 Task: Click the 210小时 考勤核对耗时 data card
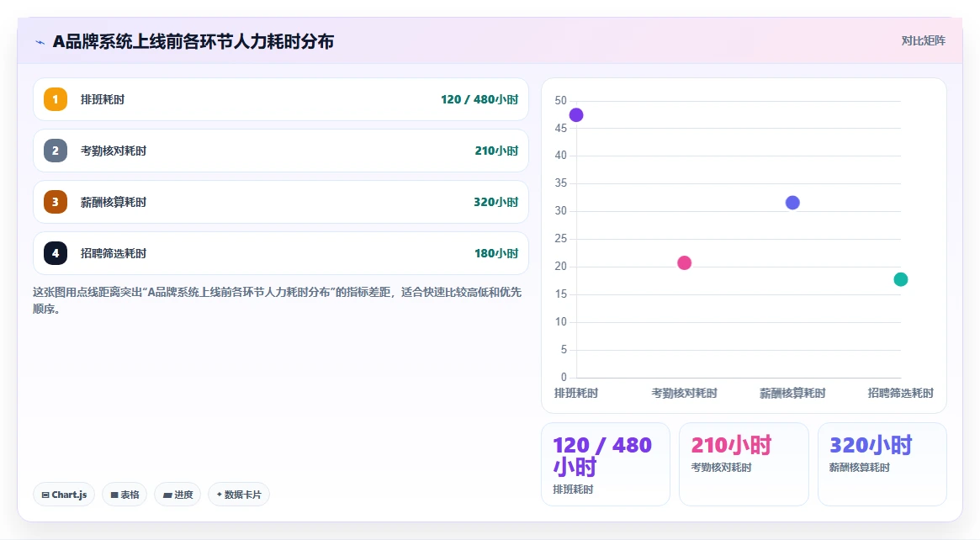coord(744,464)
